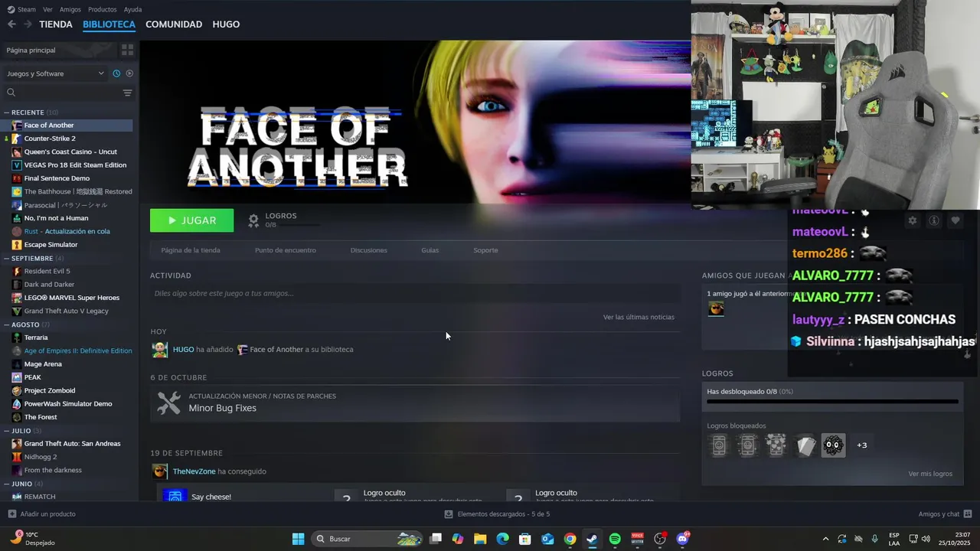Viewport: 980px width, 551px height.
Task: Open the Ayuda menu
Action: click(132, 9)
